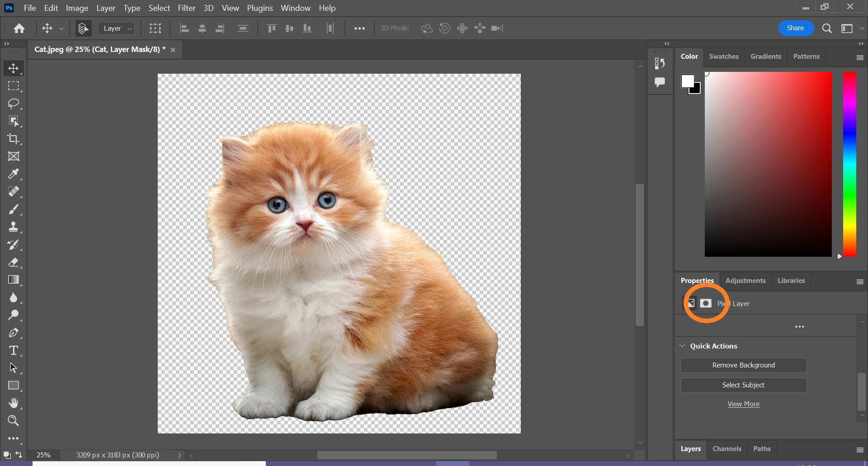Click the Select Subject button

pos(743,385)
